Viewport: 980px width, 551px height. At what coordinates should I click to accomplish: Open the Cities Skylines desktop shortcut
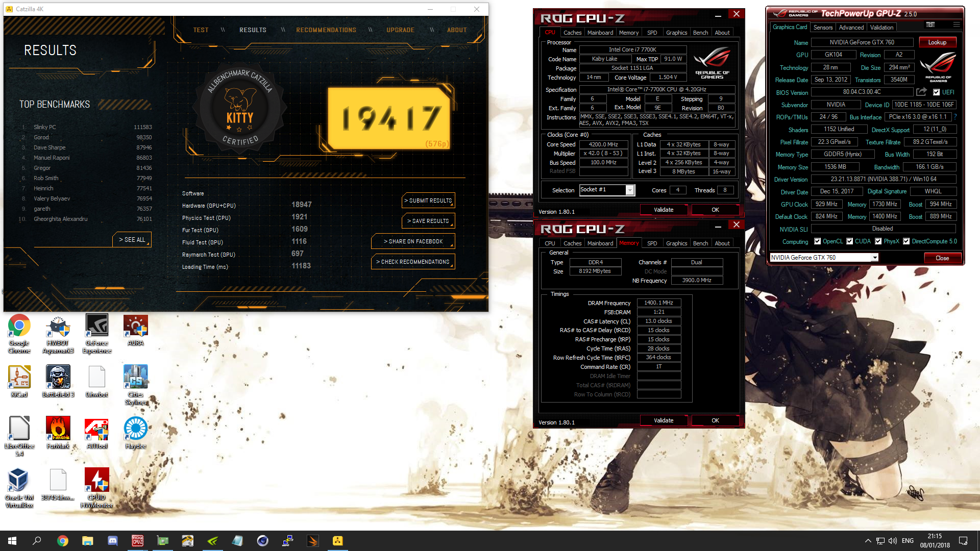135,385
